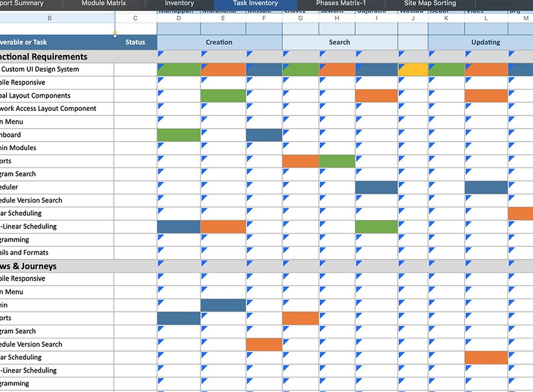Click the flag in Main Menu row under Search
Viewport: 533px width, 392px height.
point(285,118)
